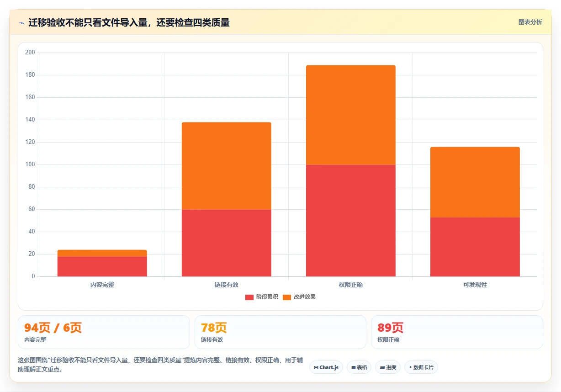The width and height of the screenshot is (561, 392).
Task: Select the 数据卡片 tag chip
Action: pyautogui.click(x=421, y=367)
